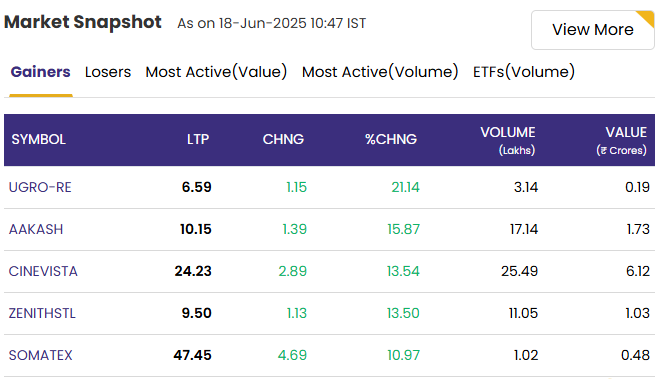Click the VALUE (₹ Crores) column header

[x=621, y=141]
